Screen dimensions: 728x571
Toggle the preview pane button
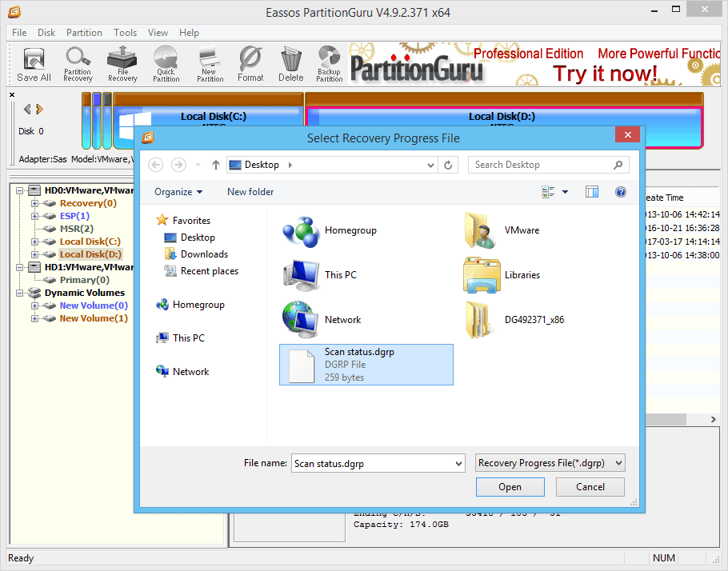(592, 192)
